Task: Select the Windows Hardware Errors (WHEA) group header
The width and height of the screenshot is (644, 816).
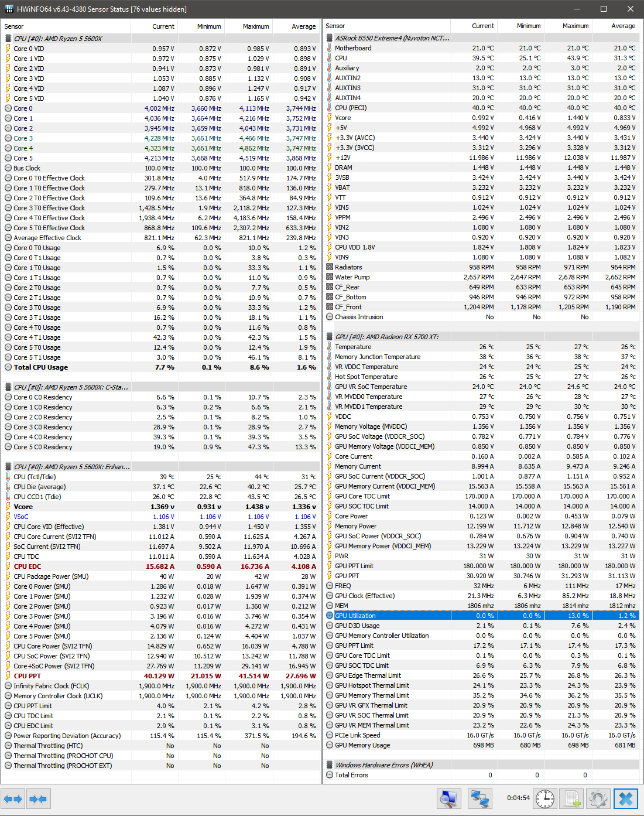Action: [481, 765]
